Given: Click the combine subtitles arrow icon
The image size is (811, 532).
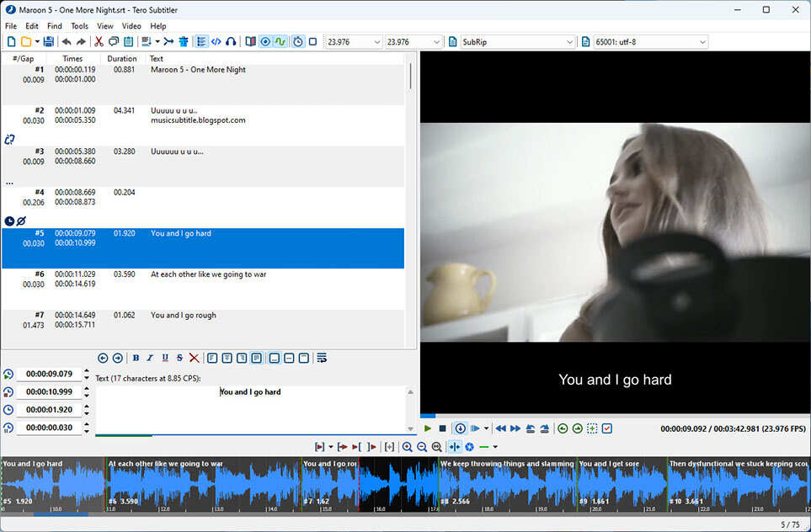Looking at the screenshot, I should [168, 42].
